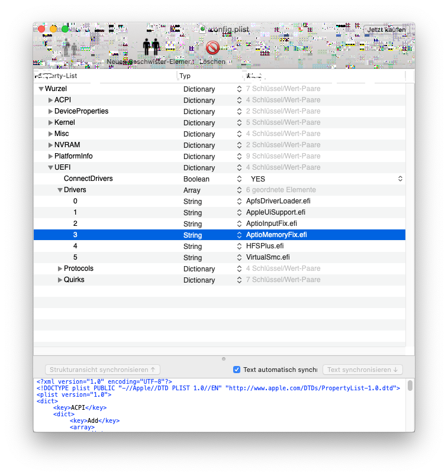Image resolution: width=448 pixels, height=476 pixels.
Task: Select driver index 0 key
Action: tap(75, 201)
